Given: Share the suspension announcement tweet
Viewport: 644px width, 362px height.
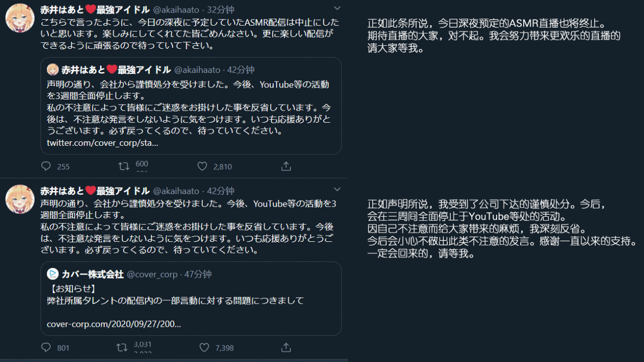Looking at the screenshot, I should click(286, 347).
